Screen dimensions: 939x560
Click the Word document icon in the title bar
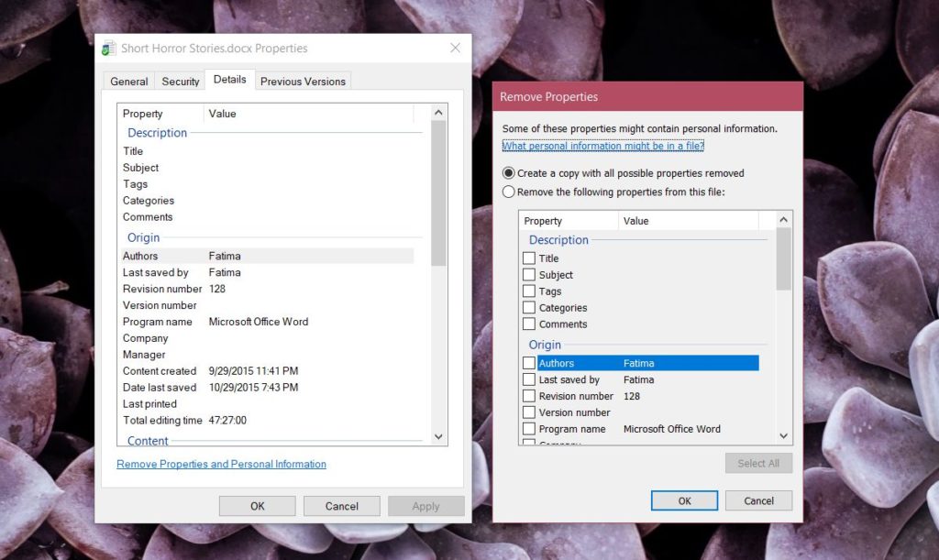click(110, 48)
